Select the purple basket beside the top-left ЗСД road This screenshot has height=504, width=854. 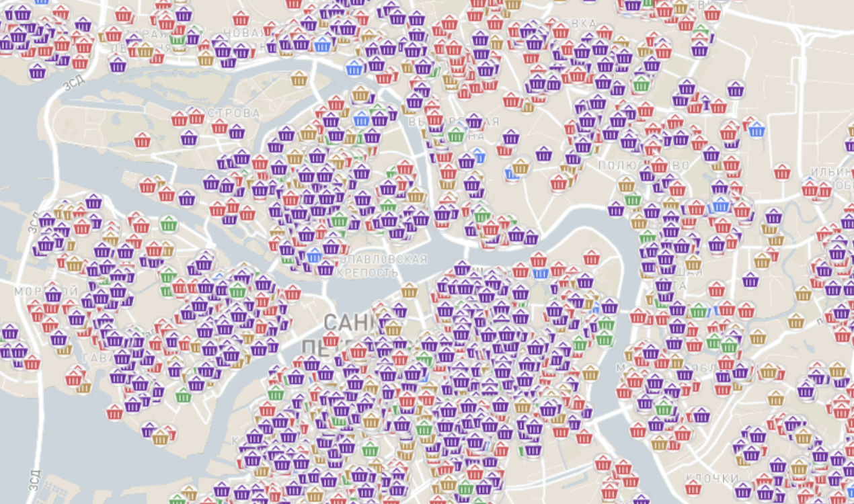(38, 71)
